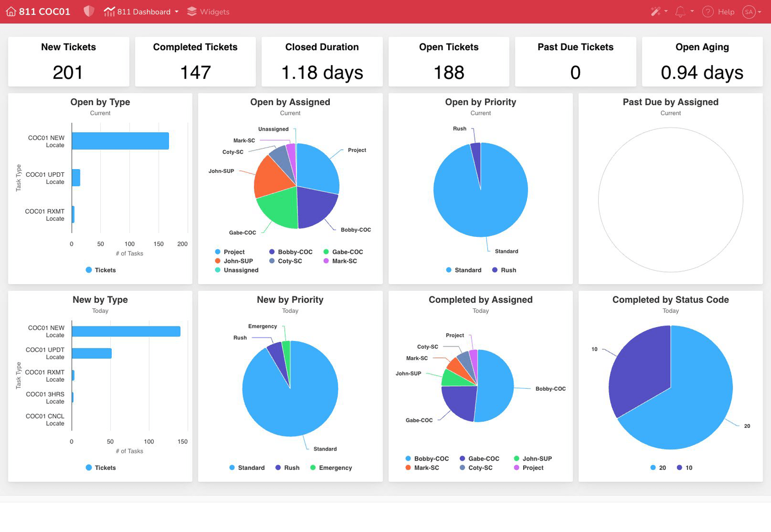Toggle John-SUP legend in Completed by Assigned
The image size is (771, 532).
pos(533,458)
